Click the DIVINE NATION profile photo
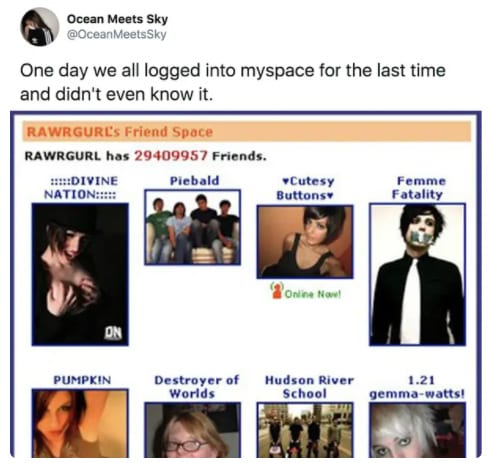 pos(80,274)
